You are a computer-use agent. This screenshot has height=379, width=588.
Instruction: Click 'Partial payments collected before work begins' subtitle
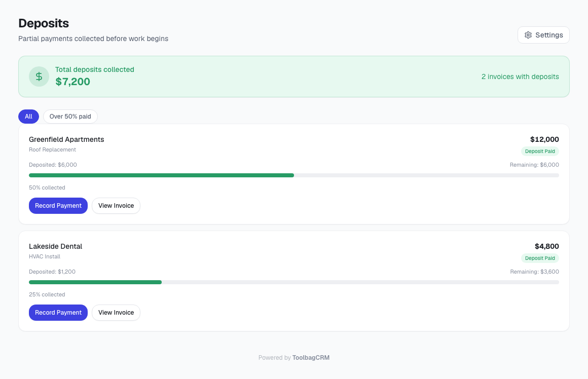(93, 39)
